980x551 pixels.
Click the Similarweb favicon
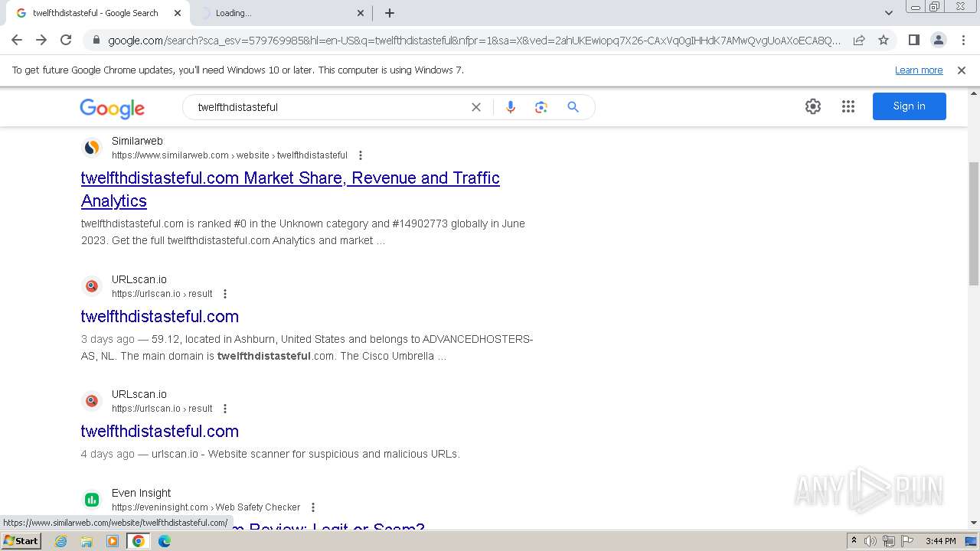pyautogui.click(x=92, y=148)
